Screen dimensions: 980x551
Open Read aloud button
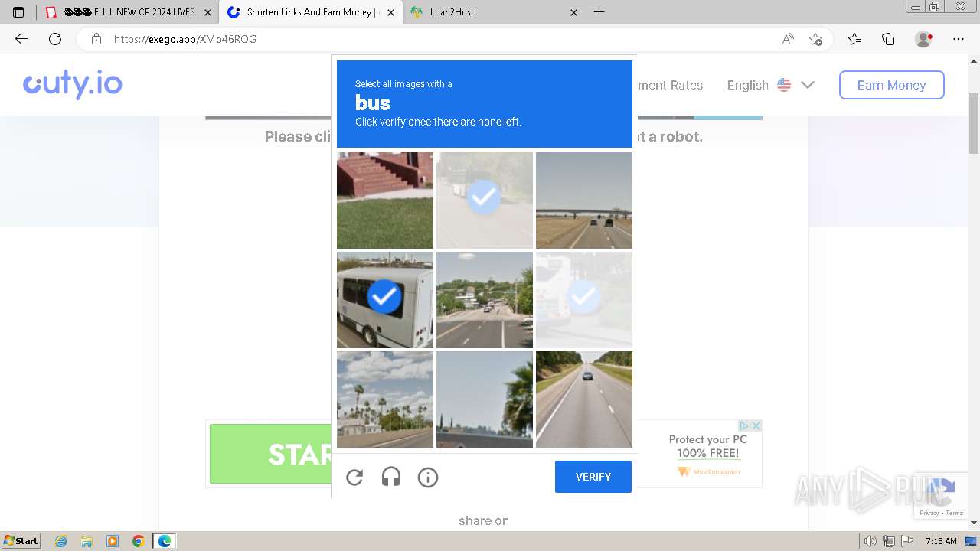pos(788,39)
